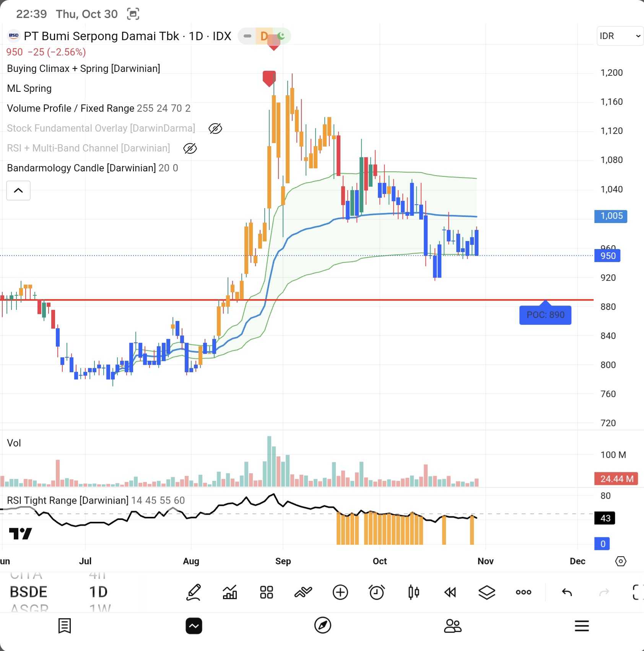644x651 pixels.
Task: Show the Stock Fundamental Overlay indicator
Action: pos(215,129)
